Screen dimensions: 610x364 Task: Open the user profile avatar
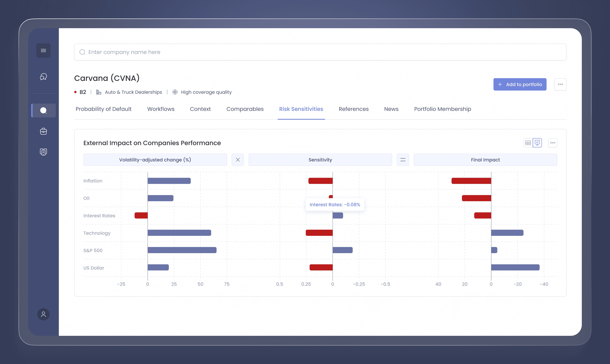(x=43, y=314)
